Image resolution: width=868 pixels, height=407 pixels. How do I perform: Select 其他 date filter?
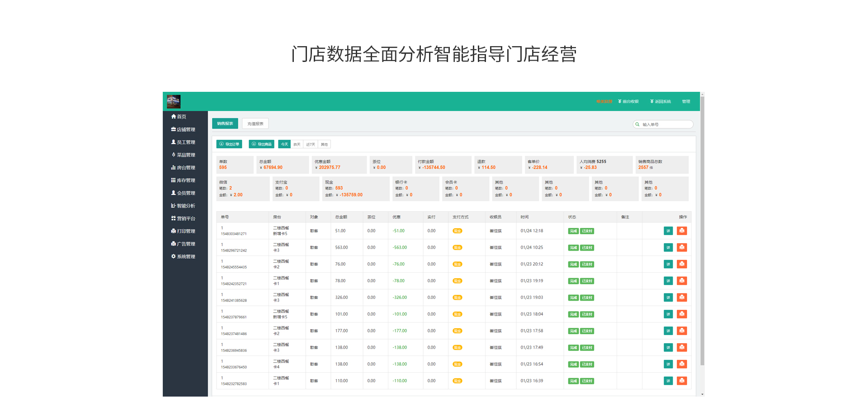point(324,144)
